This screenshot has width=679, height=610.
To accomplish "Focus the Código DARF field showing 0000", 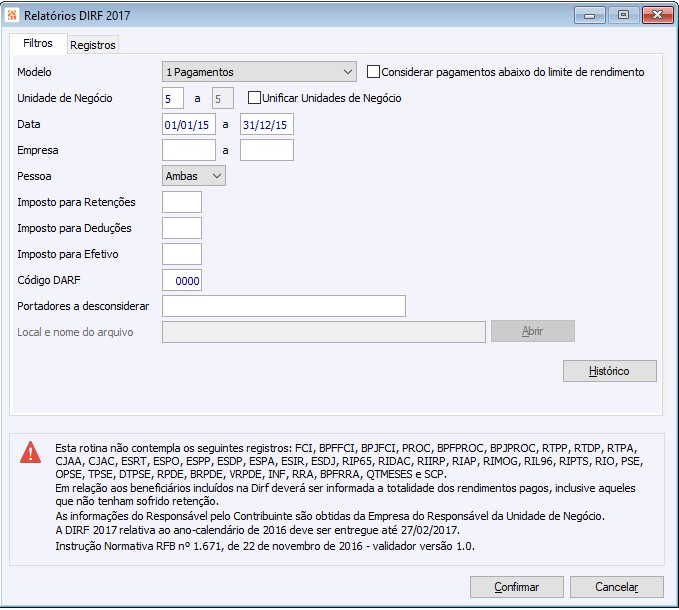I will tap(182, 280).
